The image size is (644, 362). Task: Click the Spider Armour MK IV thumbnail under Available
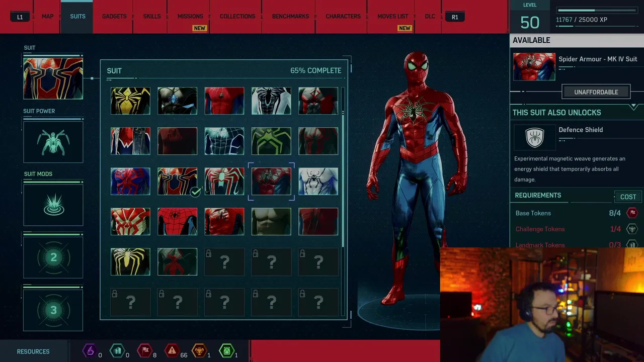pos(534,66)
